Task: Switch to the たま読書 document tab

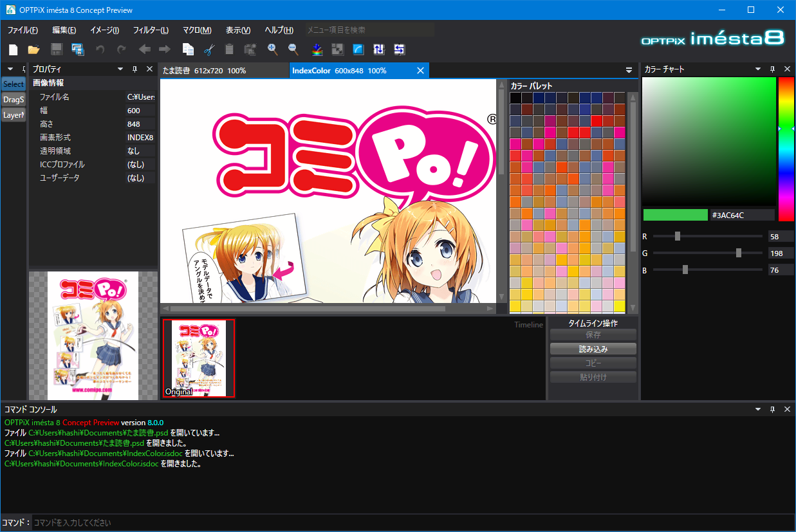Action: coord(223,71)
